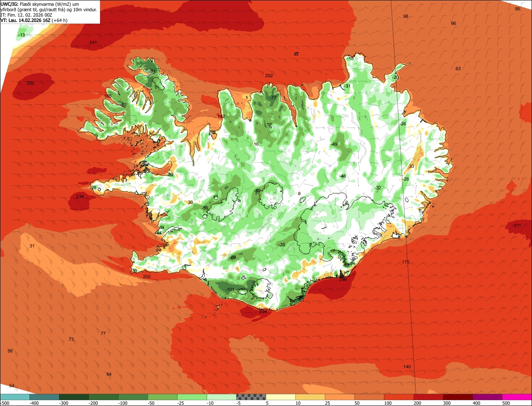Viewport: 532px width, 406px height.
Task: Click the 233 value in the dark red patch
Action: click(x=30, y=83)
